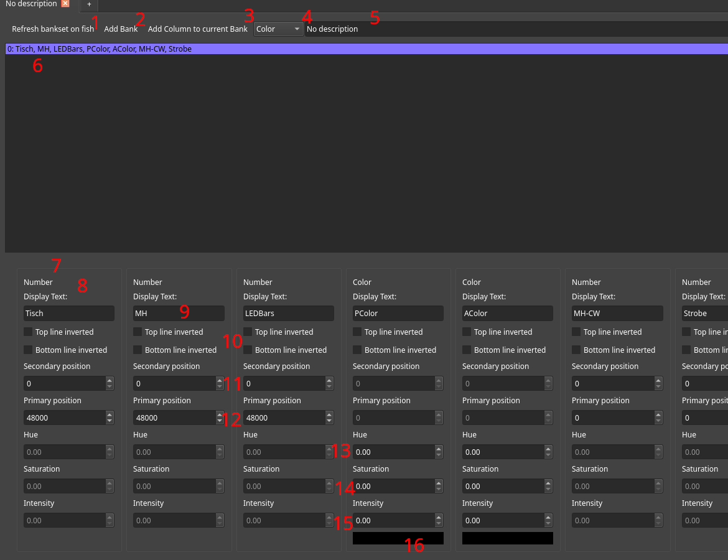This screenshot has height=560, width=728.
Task: Decrement Secondary position in the LEDBars column
Action: 329,386
